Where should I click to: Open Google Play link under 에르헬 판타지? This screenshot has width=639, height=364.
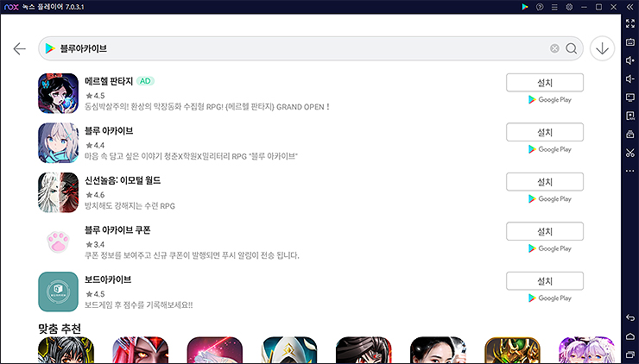click(550, 100)
